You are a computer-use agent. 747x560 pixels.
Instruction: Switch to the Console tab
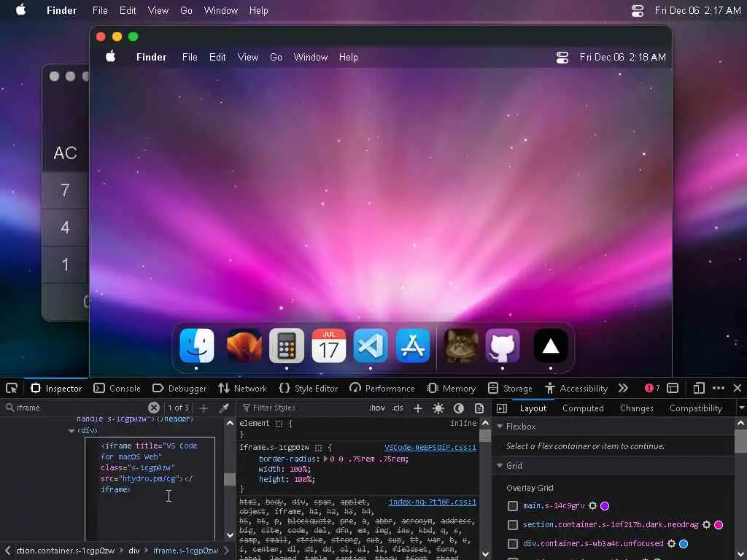tap(117, 389)
